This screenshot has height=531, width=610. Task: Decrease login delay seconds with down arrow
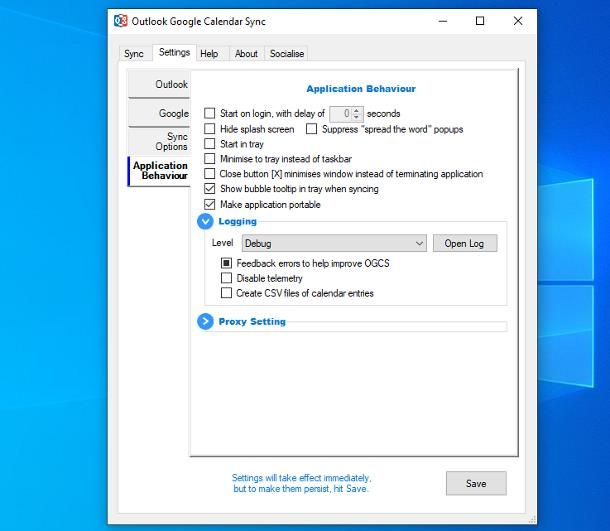[x=356, y=117]
